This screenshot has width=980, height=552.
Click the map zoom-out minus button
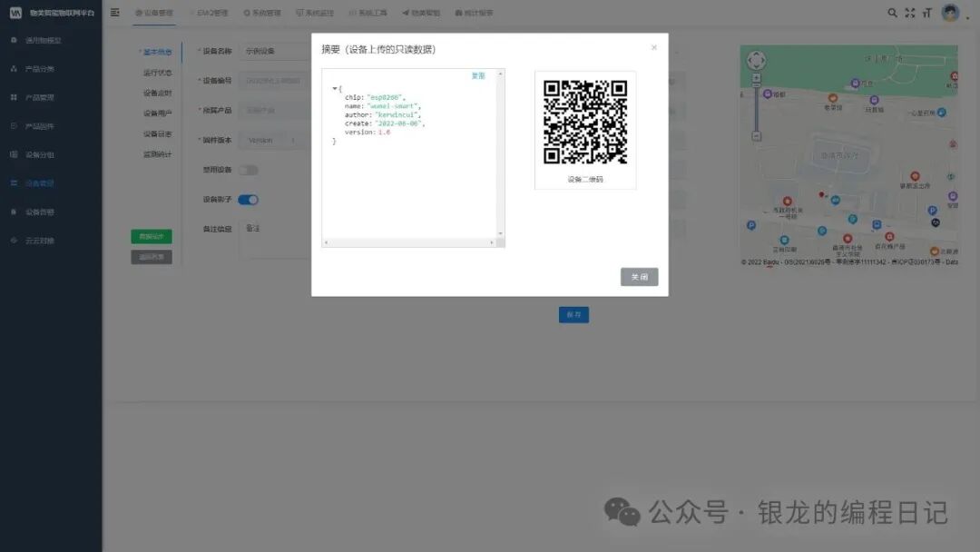(756, 135)
